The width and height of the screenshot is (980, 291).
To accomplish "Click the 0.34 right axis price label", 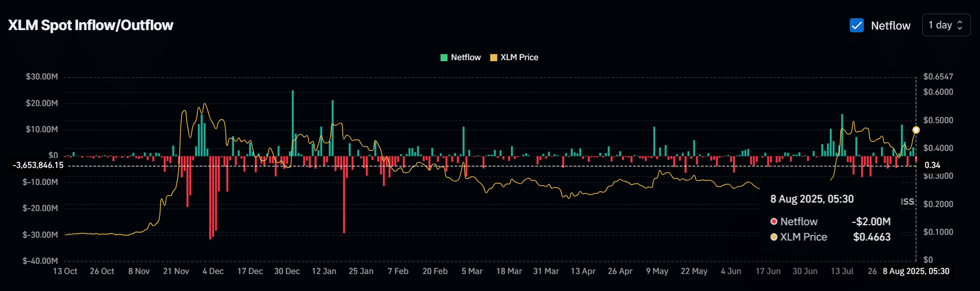I will point(932,166).
